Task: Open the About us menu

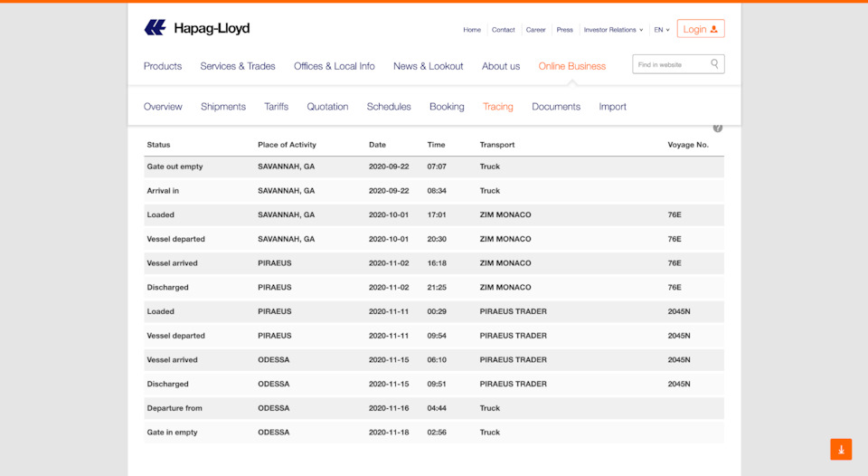Action: click(x=501, y=66)
